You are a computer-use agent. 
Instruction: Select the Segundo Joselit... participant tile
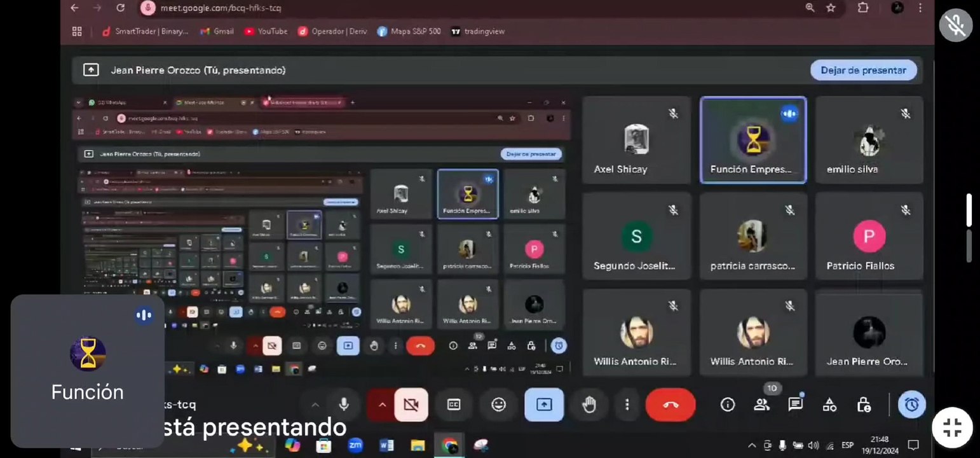(x=636, y=236)
